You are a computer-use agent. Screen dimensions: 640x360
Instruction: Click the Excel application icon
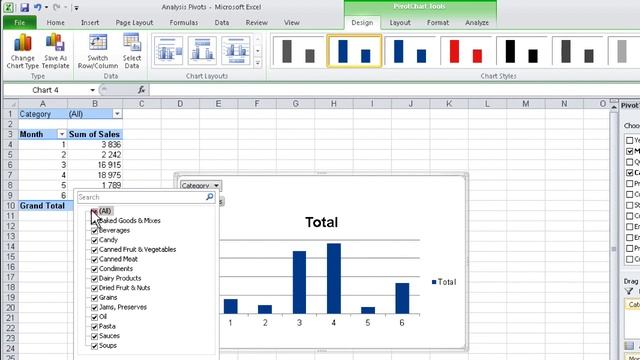pos(8,7)
